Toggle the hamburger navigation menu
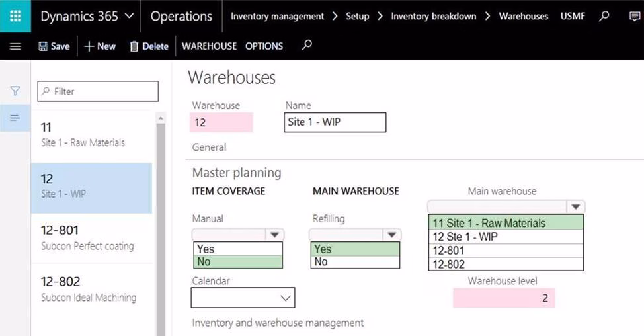Image resolution: width=644 pixels, height=336 pixels. (x=15, y=46)
